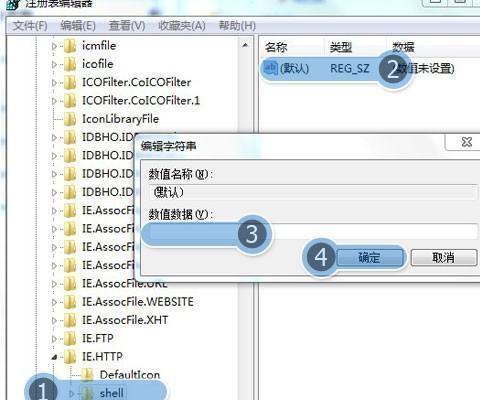Click the icofile folder icon
Image resolution: width=480 pixels, height=400 pixels.
pos(70,64)
